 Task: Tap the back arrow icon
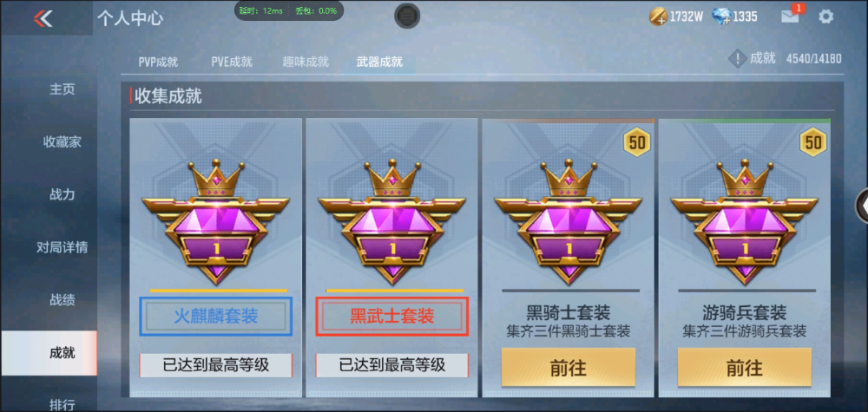pyautogui.click(x=43, y=18)
